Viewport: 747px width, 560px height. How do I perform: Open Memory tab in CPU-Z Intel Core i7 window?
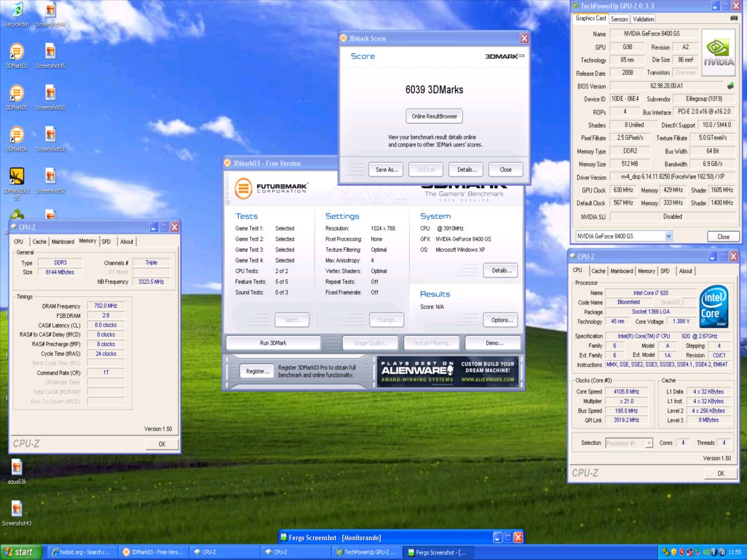pos(646,271)
